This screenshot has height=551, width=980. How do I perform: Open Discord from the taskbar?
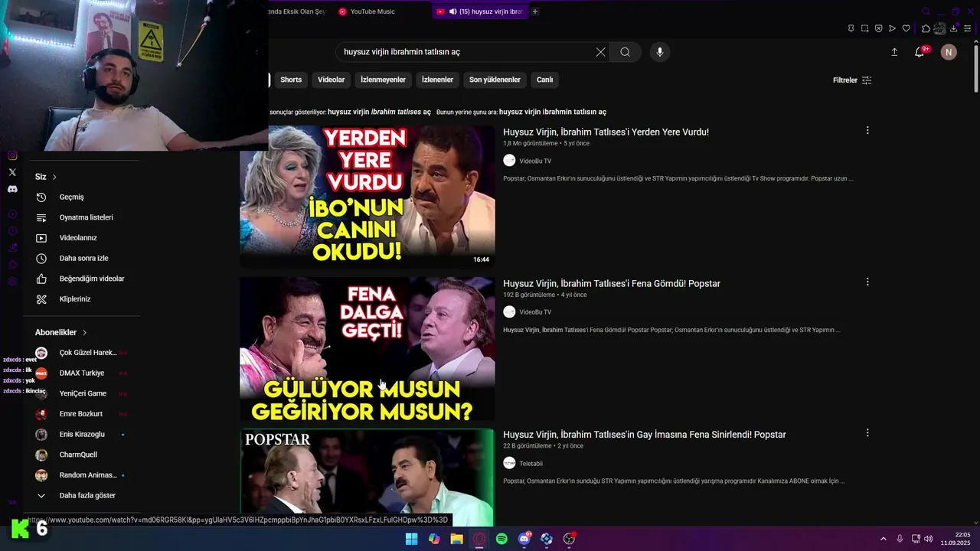tap(524, 539)
